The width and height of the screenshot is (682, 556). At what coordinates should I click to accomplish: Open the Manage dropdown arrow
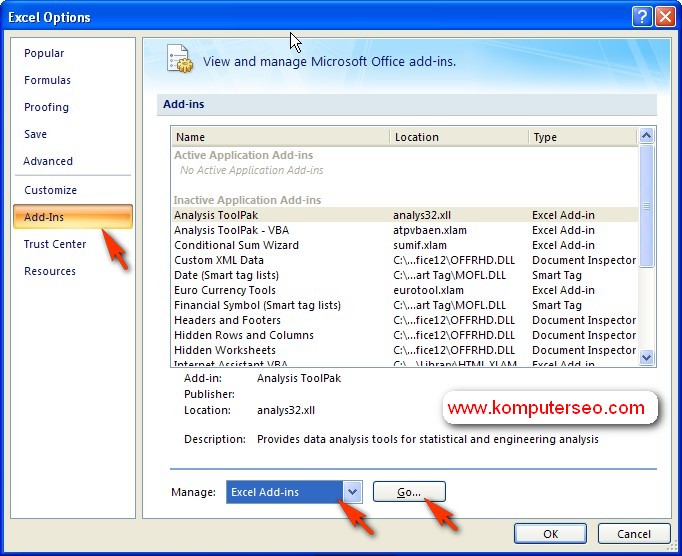pyautogui.click(x=352, y=492)
